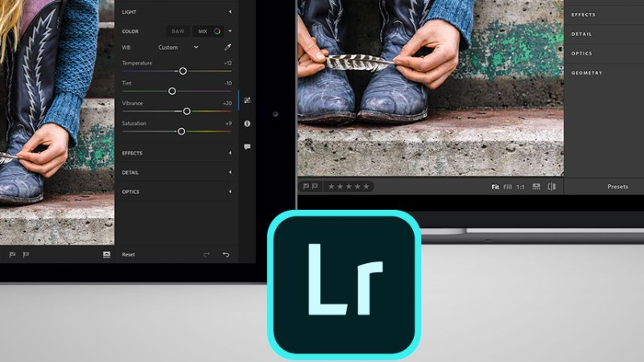Click the Tint value -10
Viewport: 644px width, 362px height.
click(x=228, y=84)
